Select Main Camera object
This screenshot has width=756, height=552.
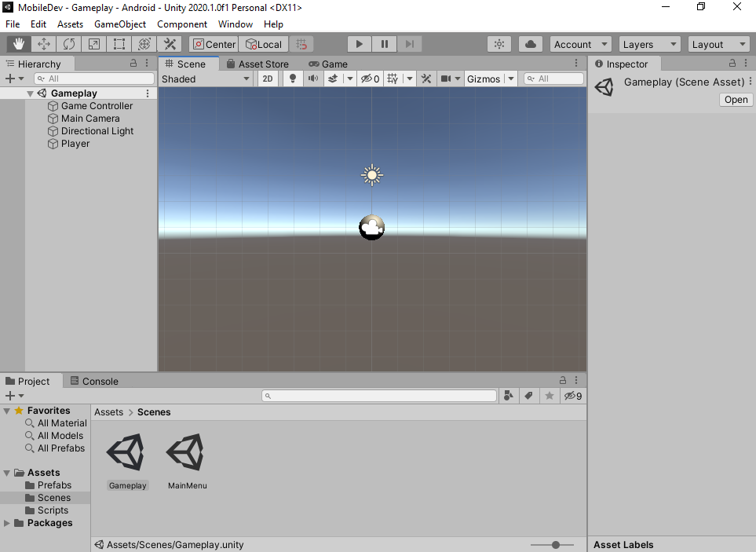pos(90,119)
